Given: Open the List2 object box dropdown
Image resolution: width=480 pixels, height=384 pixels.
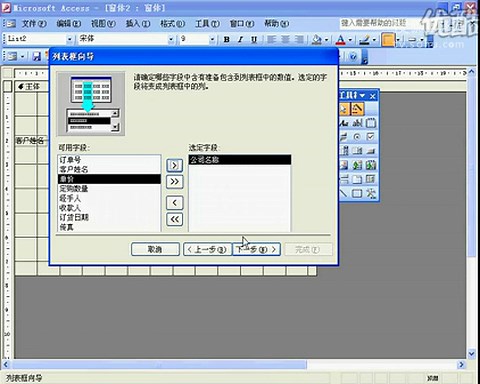Looking at the screenshot, I should click(x=70, y=39).
